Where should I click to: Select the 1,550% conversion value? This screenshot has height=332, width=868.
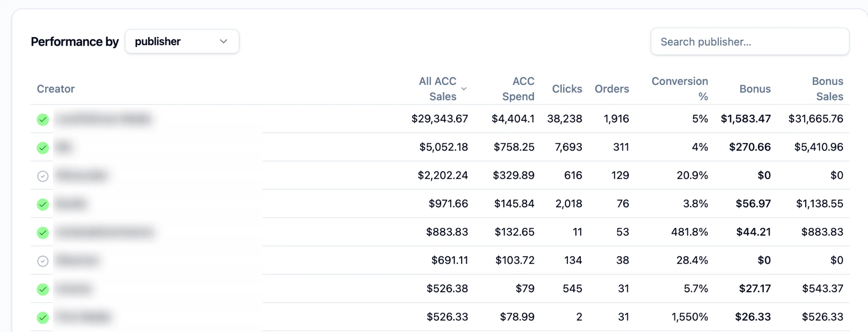690,317
